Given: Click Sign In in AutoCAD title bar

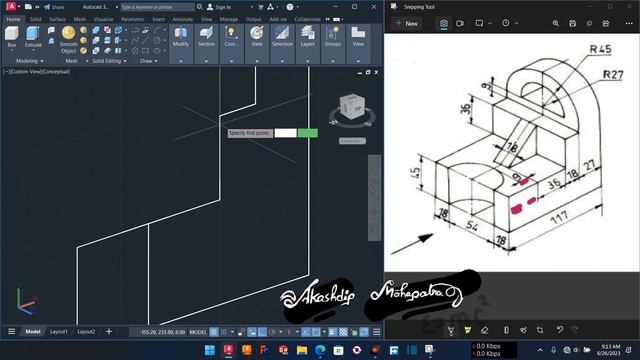Looking at the screenshot, I should 219,7.
